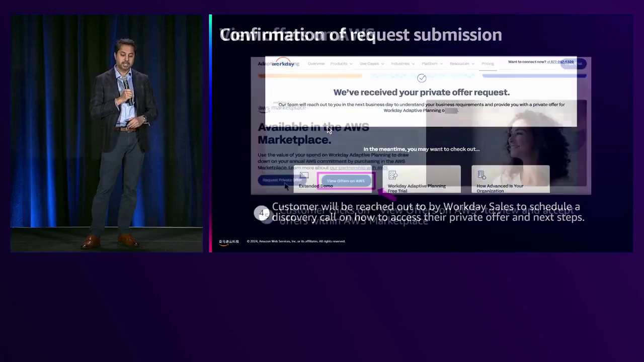The width and height of the screenshot is (644, 362).
Task: Expand the Platform dropdown menu
Action: coord(432,64)
